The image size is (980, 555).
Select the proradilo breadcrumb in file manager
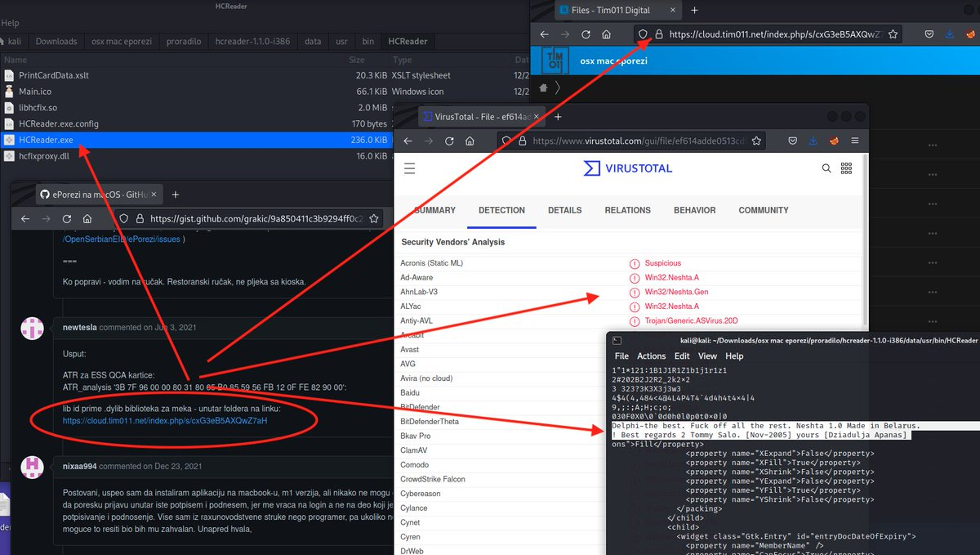pyautogui.click(x=185, y=41)
